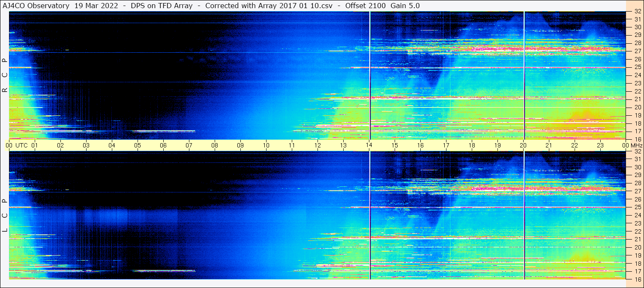The height and width of the screenshot is (288, 644).
Task: Click the white 20 UTC marker line in RCP panel
Action: pos(524,75)
